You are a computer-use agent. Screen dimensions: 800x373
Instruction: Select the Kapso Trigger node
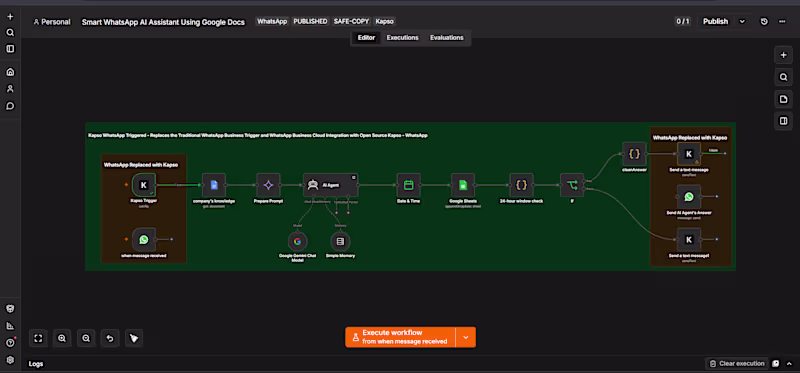pyautogui.click(x=143, y=185)
